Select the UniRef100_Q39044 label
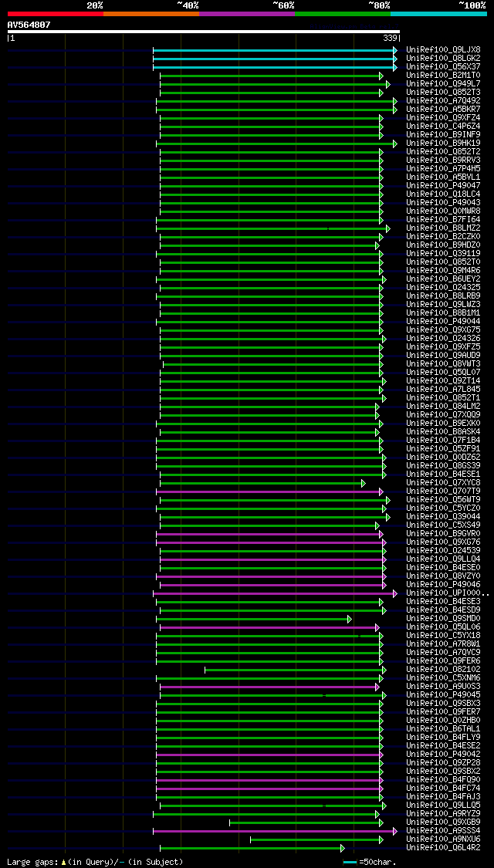 (443, 516)
